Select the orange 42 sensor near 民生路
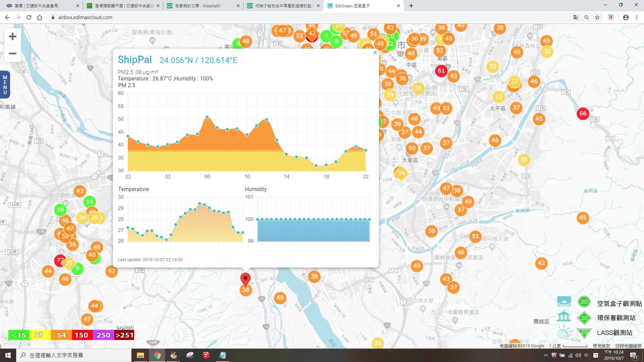Image resolution: width=644 pixels, height=362 pixels. 541,263
